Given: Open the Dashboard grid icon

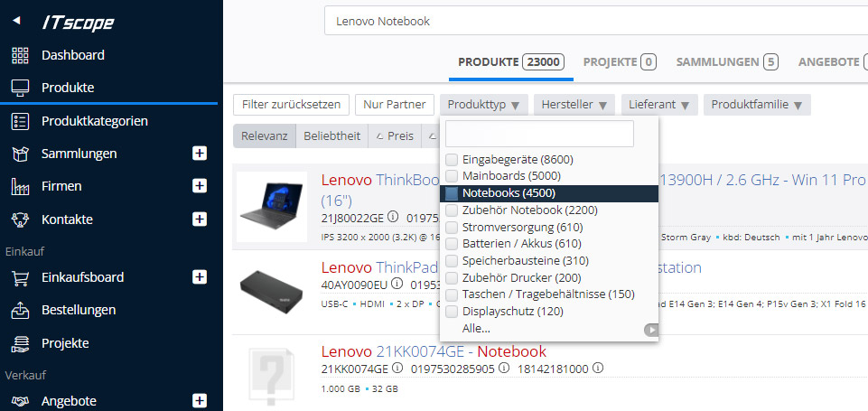Looking at the screenshot, I should pyautogui.click(x=20, y=55).
